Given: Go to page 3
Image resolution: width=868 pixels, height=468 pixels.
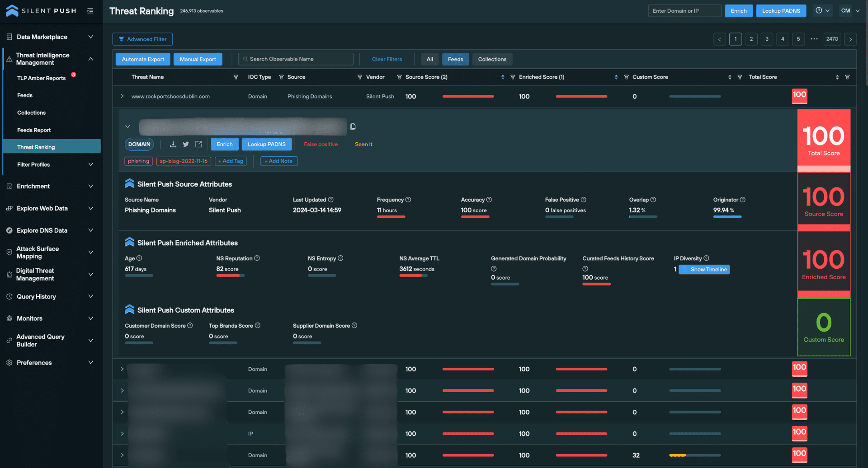Looking at the screenshot, I should 767,39.
